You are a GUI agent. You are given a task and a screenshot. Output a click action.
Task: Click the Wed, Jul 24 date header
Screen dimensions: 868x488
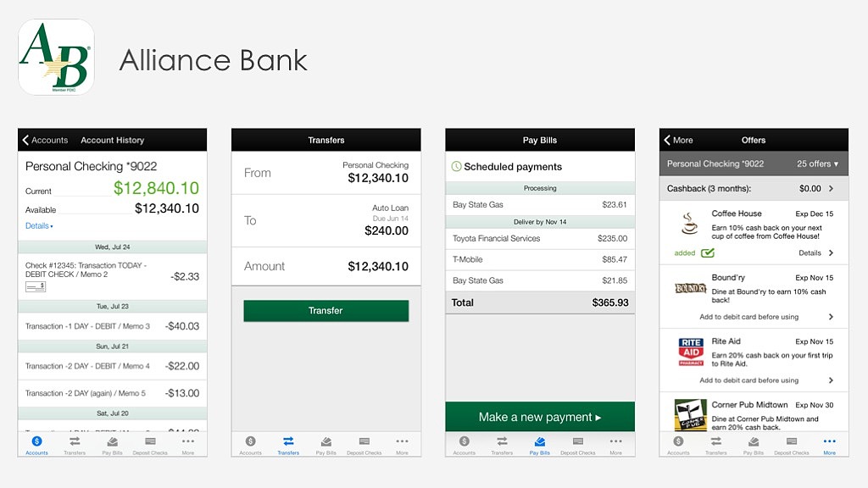click(x=113, y=247)
